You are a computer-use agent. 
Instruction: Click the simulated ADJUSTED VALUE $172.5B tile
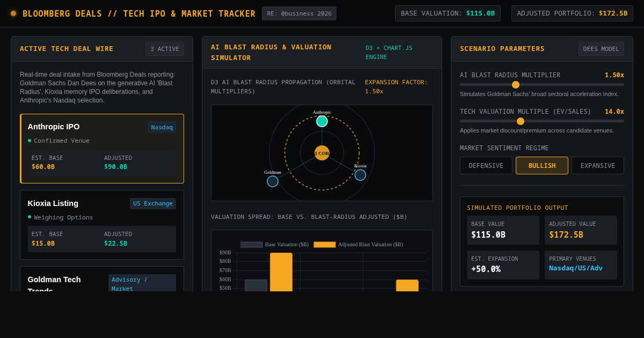pos(581,230)
